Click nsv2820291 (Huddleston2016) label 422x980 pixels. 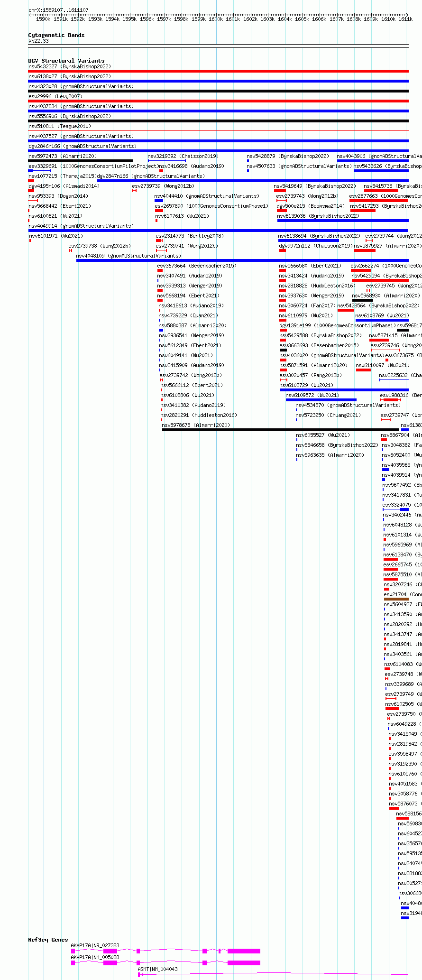coord(199,415)
